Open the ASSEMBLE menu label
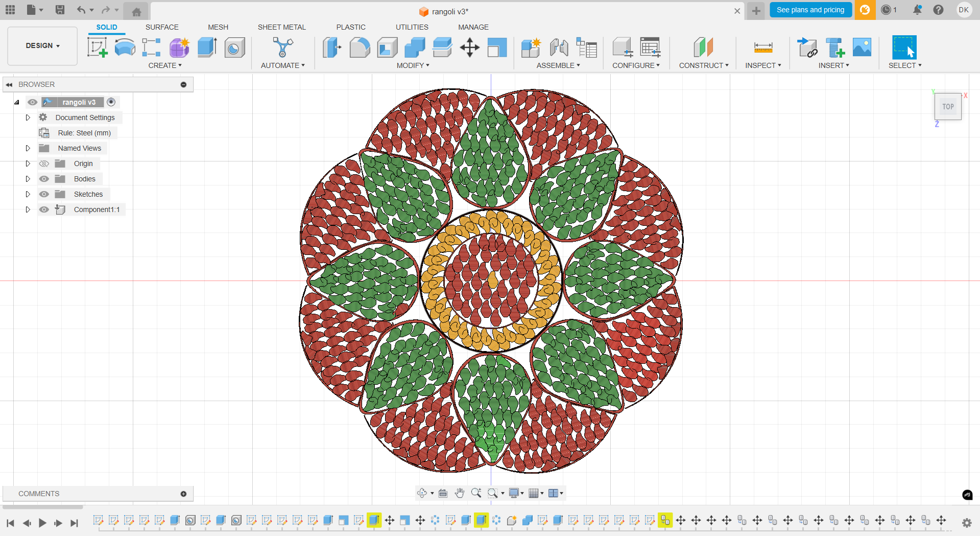Viewport: 980px width, 536px height. (558, 65)
